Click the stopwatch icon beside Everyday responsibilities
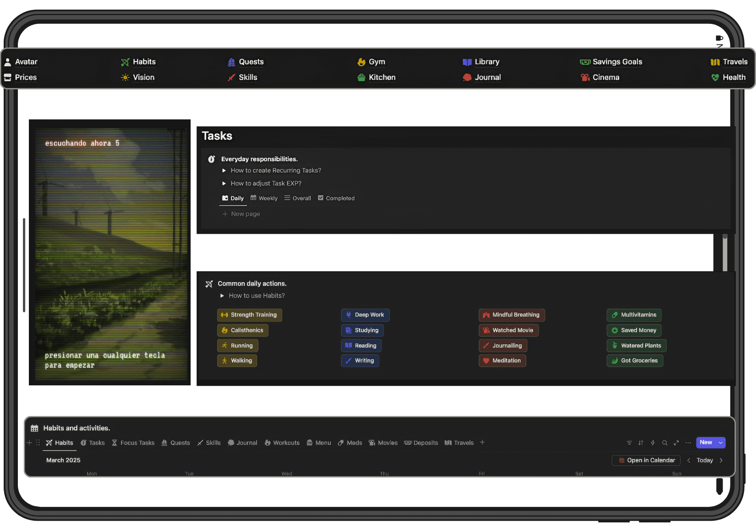This screenshot has width=756, height=532. [x=211, y=159]
